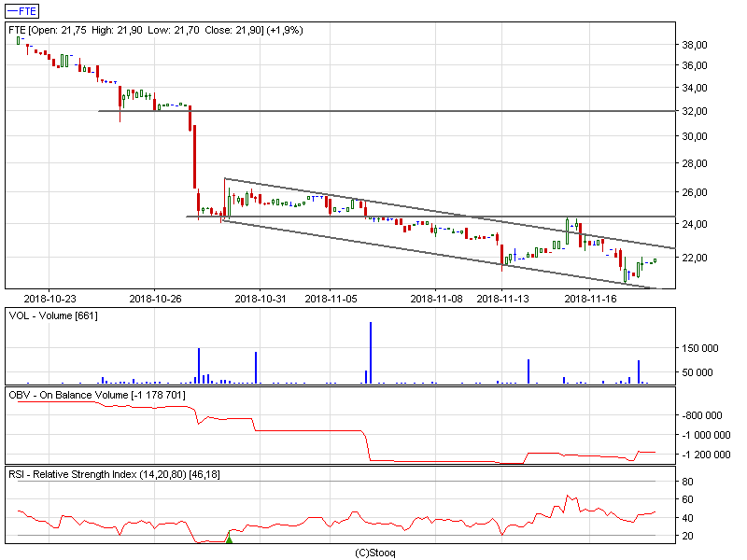Click the 2018-10-31 date label

[261, 299]
